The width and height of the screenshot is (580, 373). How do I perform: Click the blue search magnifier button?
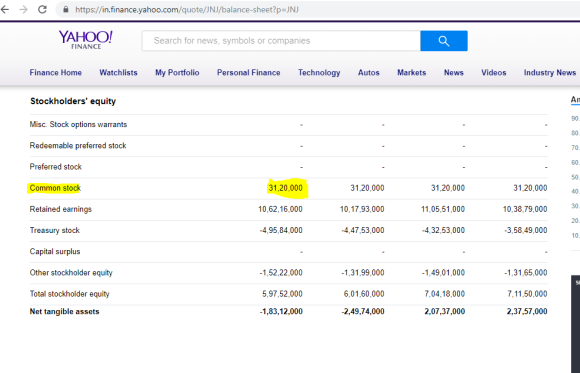pos(444,41)
